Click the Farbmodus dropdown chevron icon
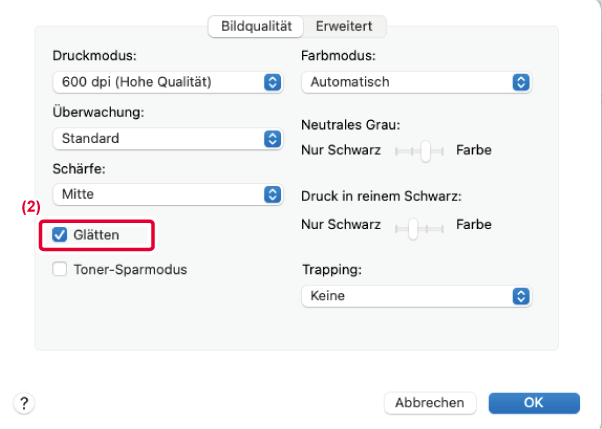 pos(520,82)
